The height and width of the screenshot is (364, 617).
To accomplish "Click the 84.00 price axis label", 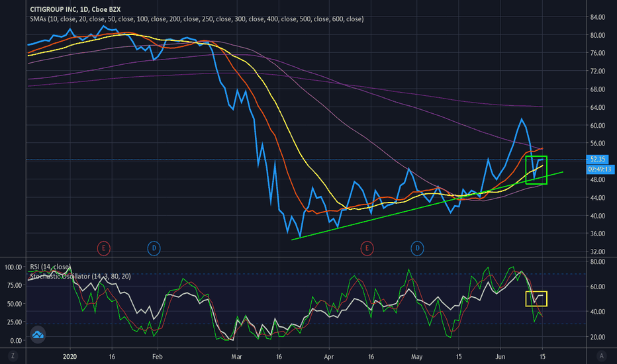I will click(597, 17).
